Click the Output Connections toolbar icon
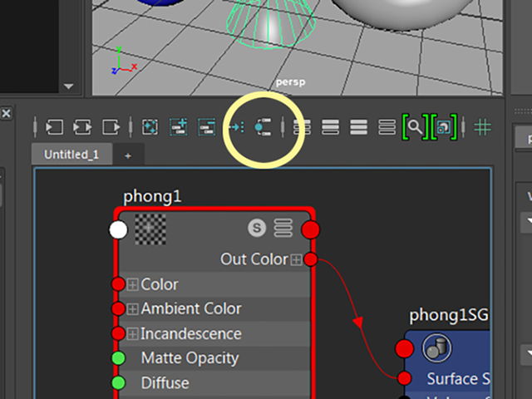 pos(111,127)
